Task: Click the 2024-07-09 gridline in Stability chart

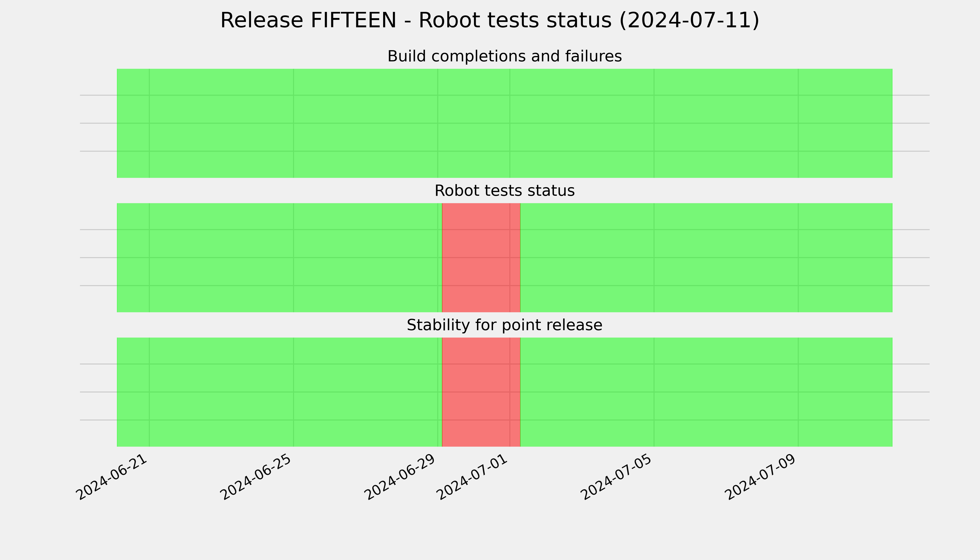Action: tap(798, 392)
